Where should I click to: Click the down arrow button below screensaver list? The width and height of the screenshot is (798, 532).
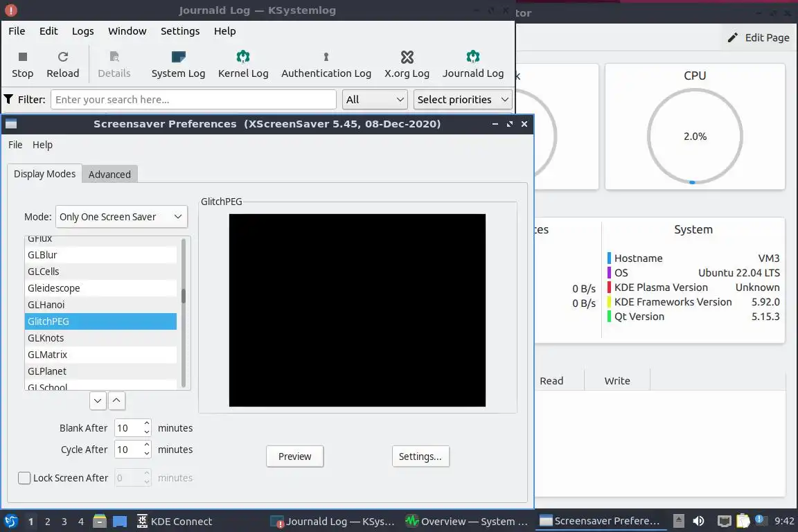[98, 400]
